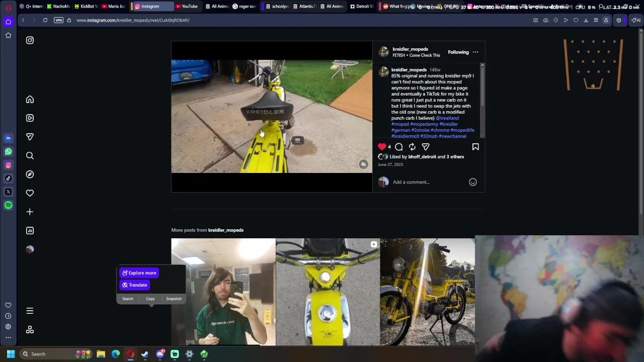
Task: Open Instagram Home from the sidebar
Action: pos(30,100)
